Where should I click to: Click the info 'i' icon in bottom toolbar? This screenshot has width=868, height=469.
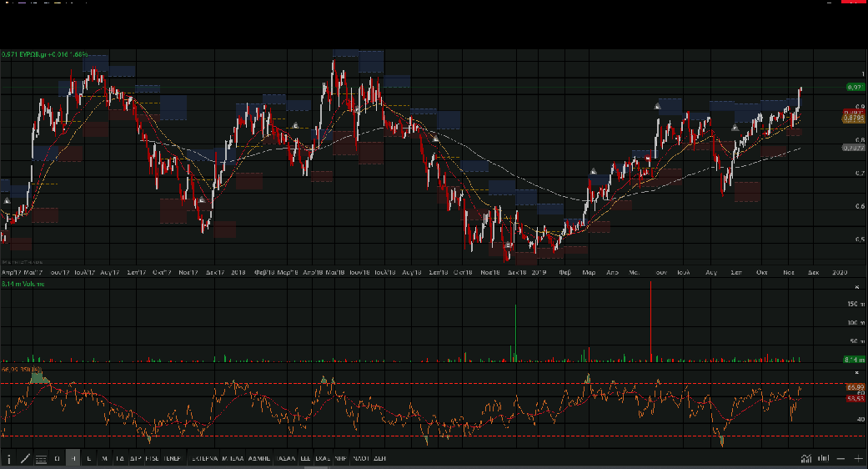click(9, 458)
